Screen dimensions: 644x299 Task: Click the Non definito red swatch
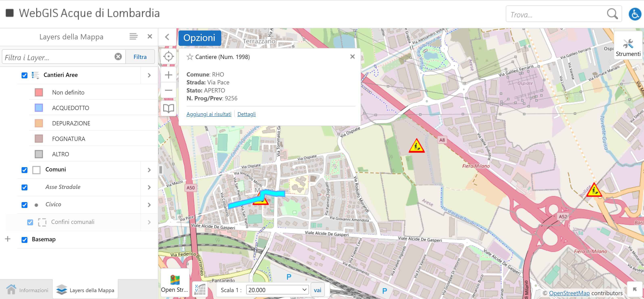[39, 92]
